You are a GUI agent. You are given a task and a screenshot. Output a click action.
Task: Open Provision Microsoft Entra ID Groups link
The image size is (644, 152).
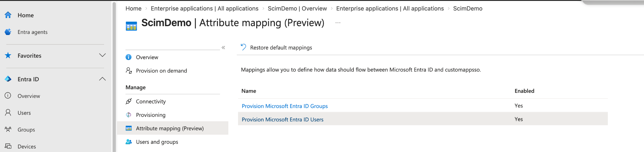coord(285,106)
